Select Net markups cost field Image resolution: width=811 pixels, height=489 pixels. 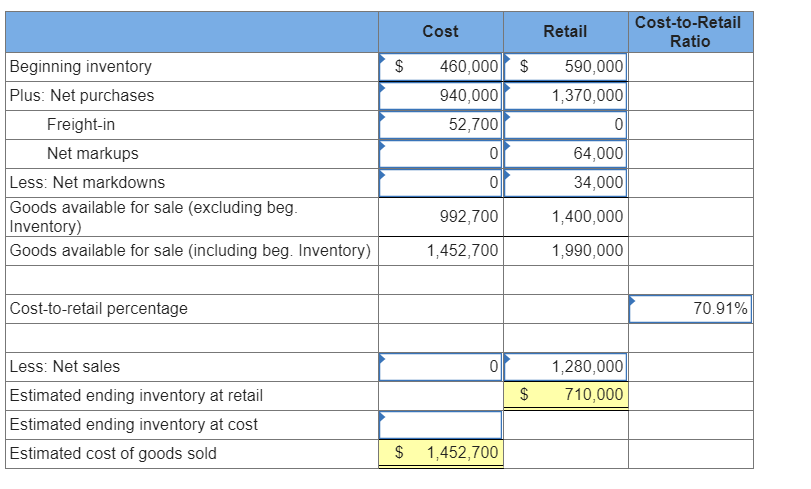(x=441, y=154)
